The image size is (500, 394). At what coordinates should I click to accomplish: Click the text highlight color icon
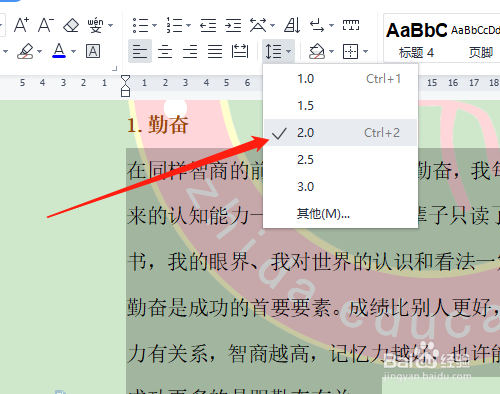point(26,51)
